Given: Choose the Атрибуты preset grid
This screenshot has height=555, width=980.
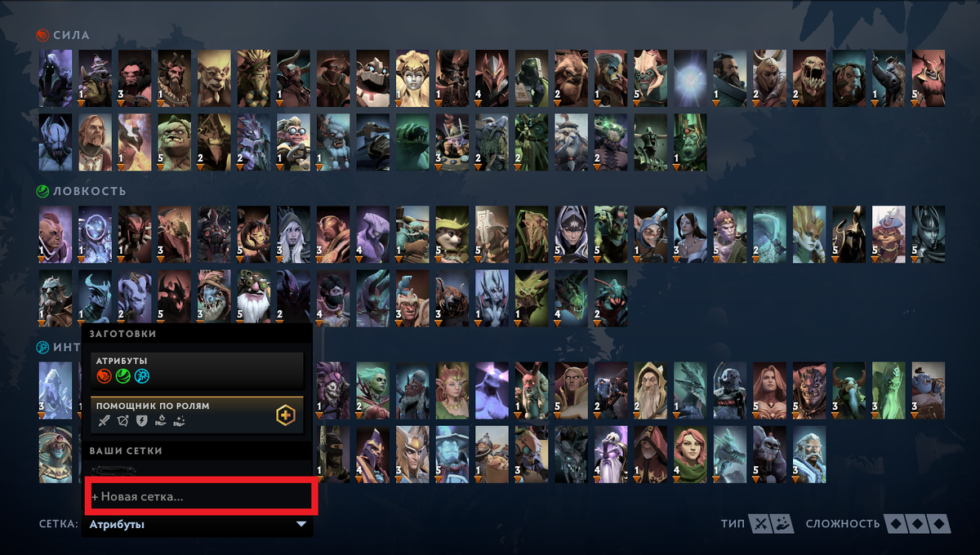Looking at the screenshot, I should (197, 371).
